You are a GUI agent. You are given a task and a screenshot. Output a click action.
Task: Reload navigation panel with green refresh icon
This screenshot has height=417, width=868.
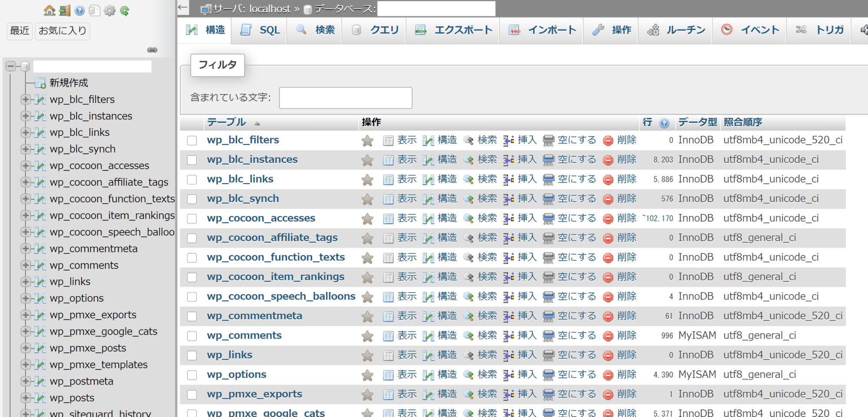(x=125, y=10)
